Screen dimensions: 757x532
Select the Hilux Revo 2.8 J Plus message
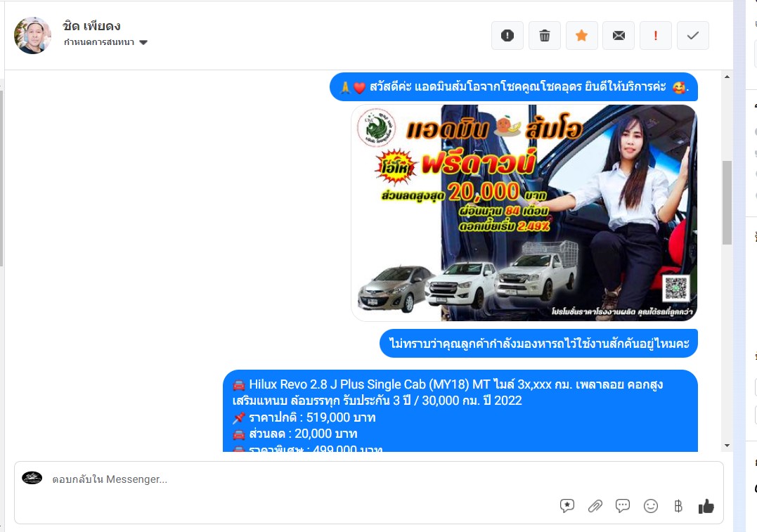click(460, 411)
